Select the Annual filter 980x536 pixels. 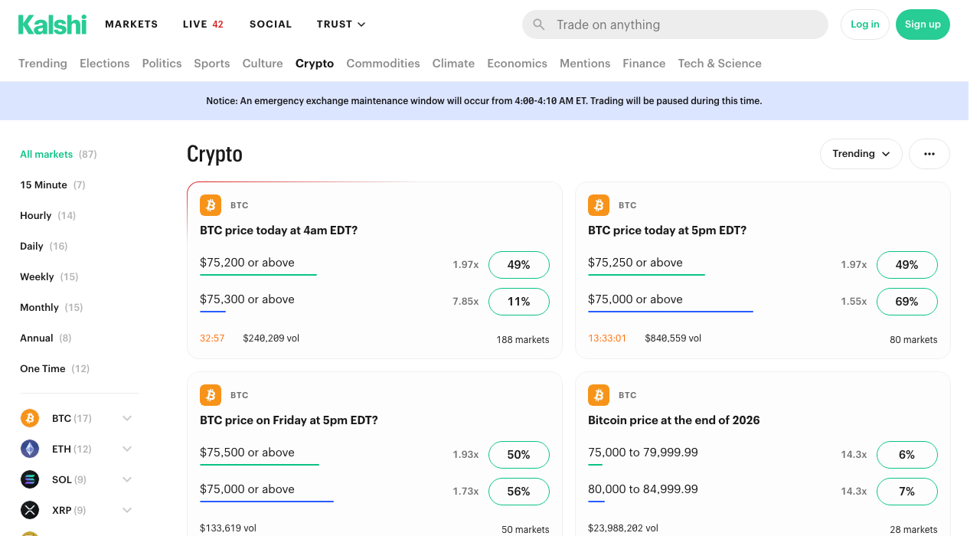[46, 338]
